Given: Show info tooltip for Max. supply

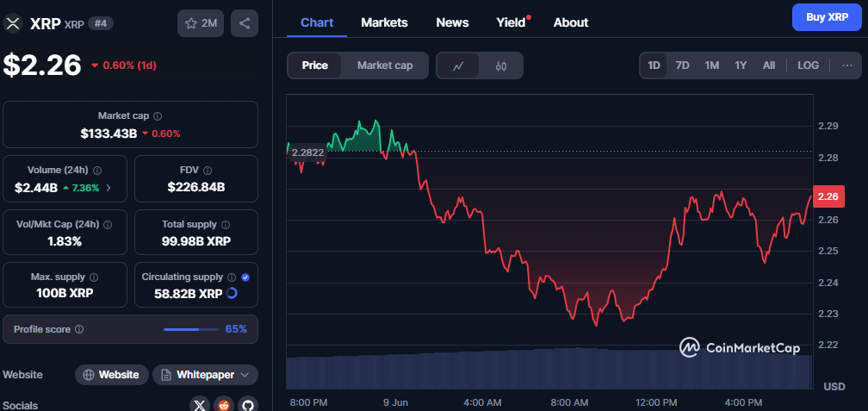Looking at the screenshot, I should 94,277.
